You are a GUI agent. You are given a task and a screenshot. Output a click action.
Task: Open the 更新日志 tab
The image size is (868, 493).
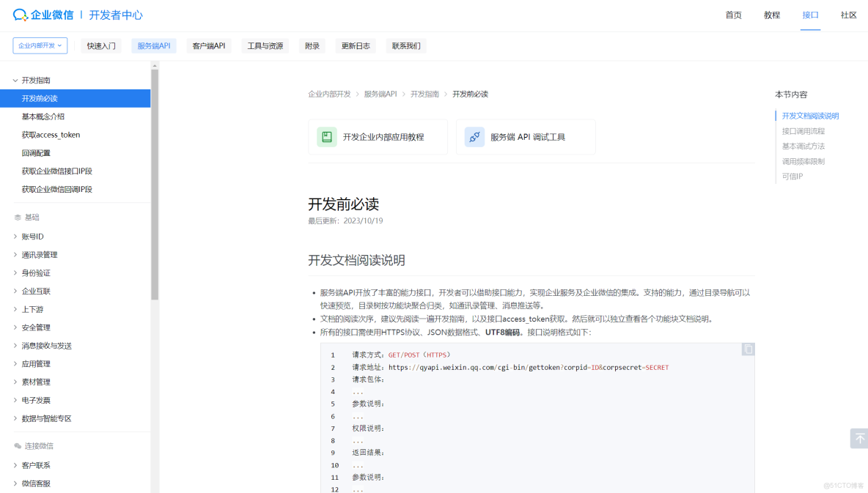click(x=356, y=45)
